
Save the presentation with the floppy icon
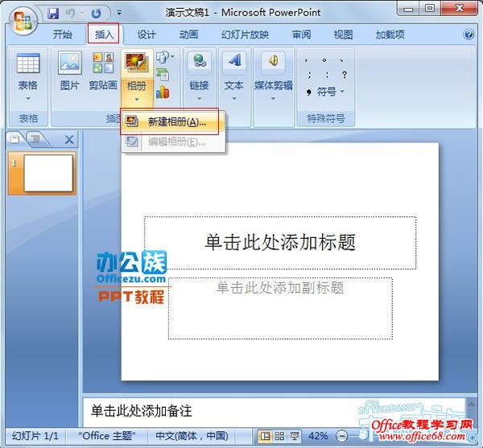click(x=52, y=13)
